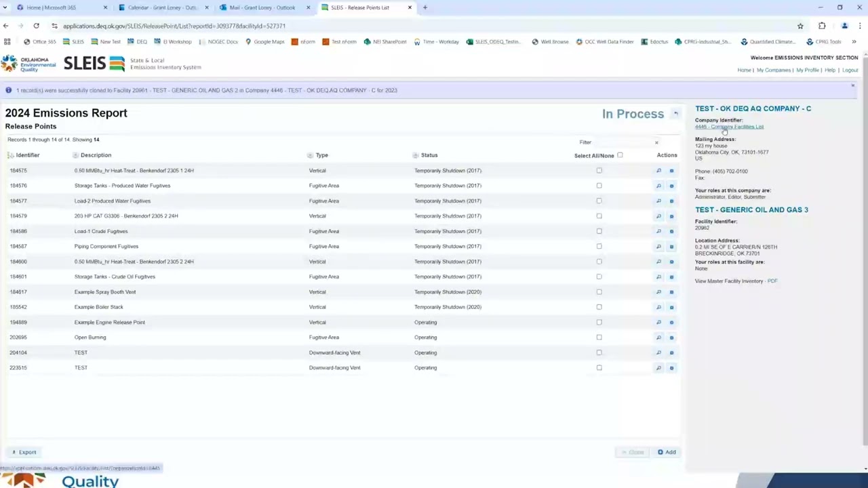
Task: Click the magnifier icon for Storage Tanks - Produced Water Fugitives
Action: (658, 186)
